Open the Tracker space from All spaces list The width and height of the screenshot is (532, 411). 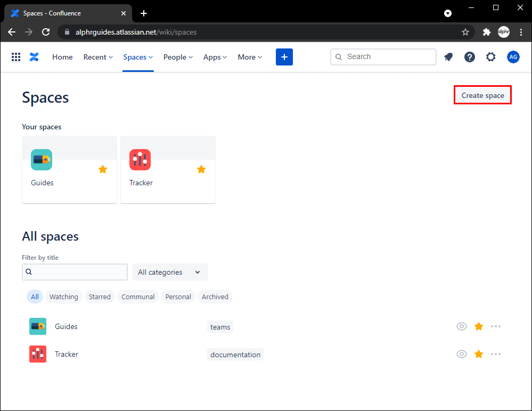click(x=67, y=354)
